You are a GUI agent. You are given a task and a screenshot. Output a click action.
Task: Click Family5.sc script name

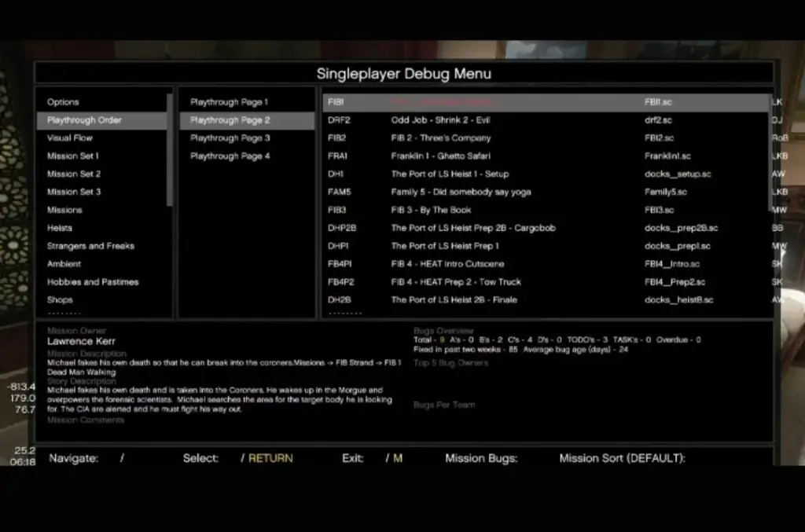coord(665,192)
